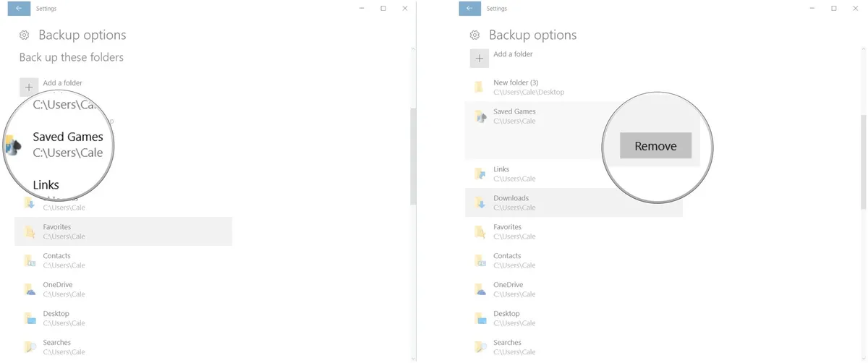The image size is (868, 363).
Task: Click the 'Contacts' label in left window
Action: tap(56, 256)
